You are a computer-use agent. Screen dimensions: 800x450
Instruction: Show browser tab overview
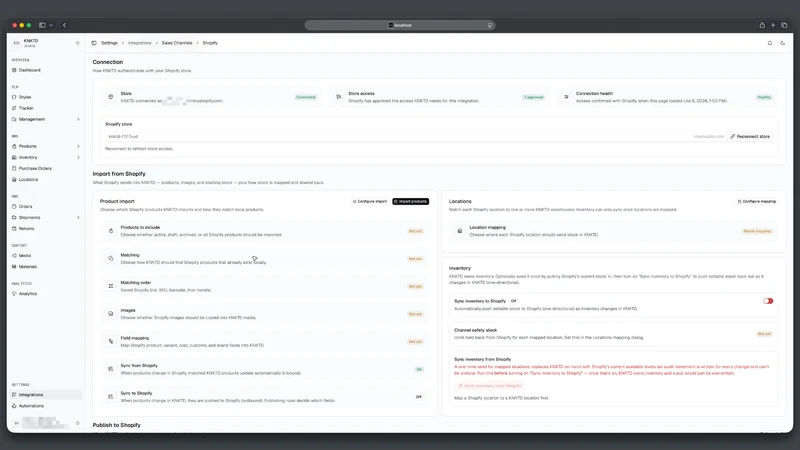click(x=784, y=25)
